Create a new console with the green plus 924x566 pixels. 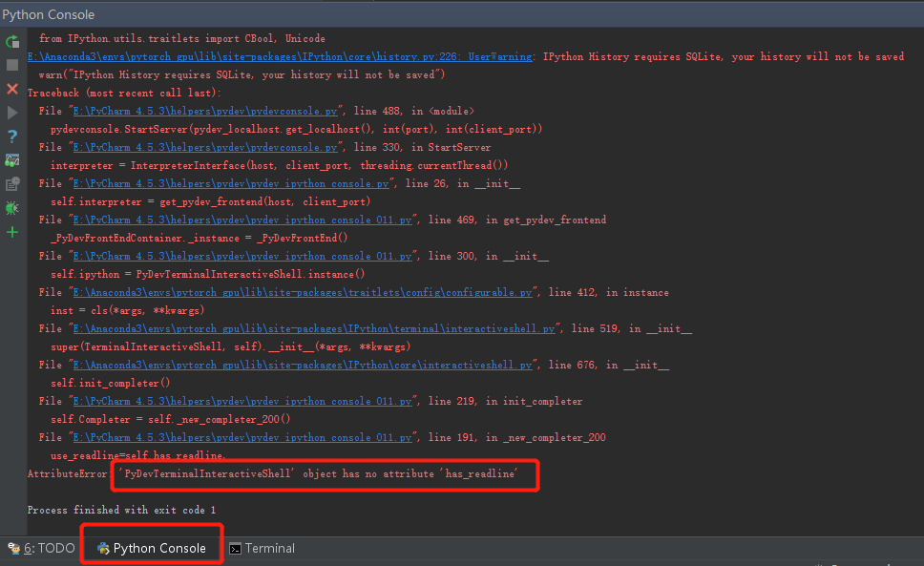click(x=12, y=231)
